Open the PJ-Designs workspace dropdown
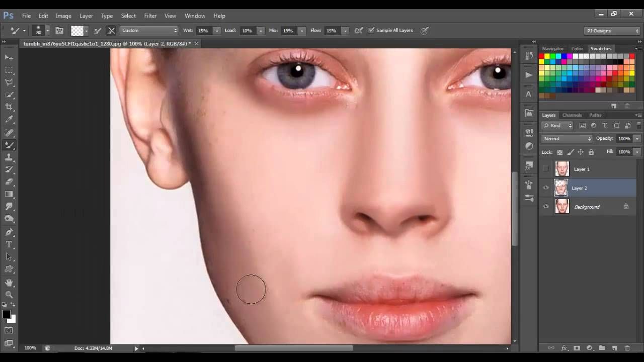The height and width of the screenshot is (362, 644). [612, 31]
